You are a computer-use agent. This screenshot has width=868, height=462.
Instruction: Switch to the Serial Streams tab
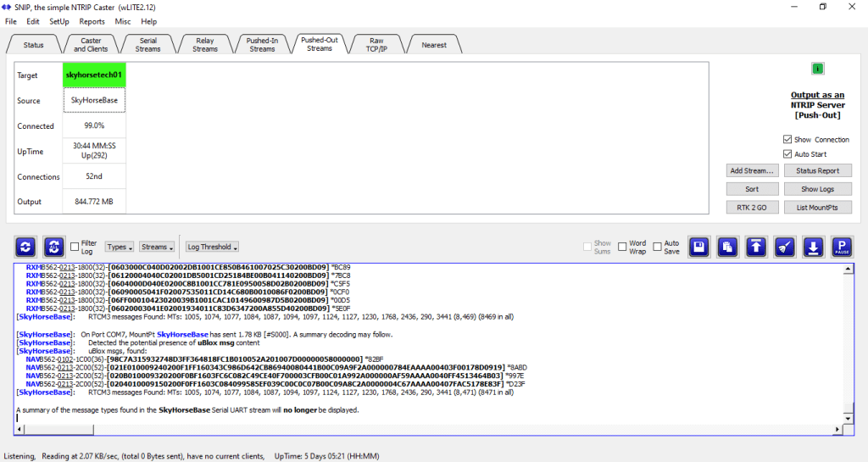pos(147,44)
